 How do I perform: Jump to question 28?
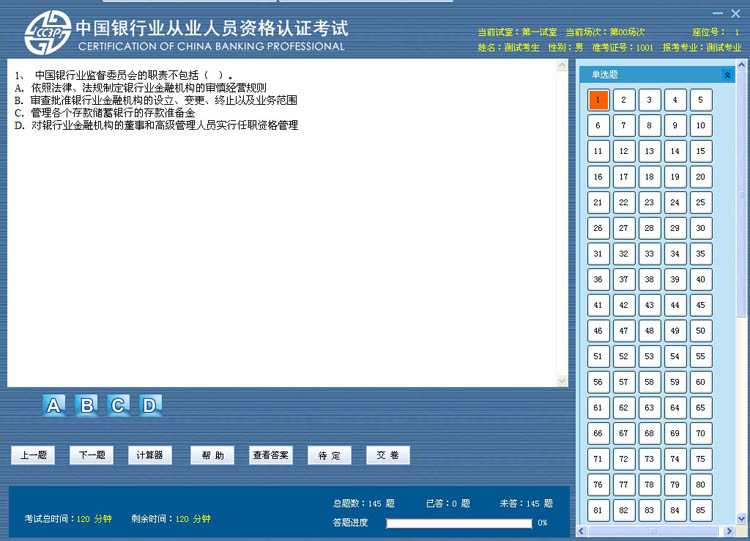coord(649,228)
